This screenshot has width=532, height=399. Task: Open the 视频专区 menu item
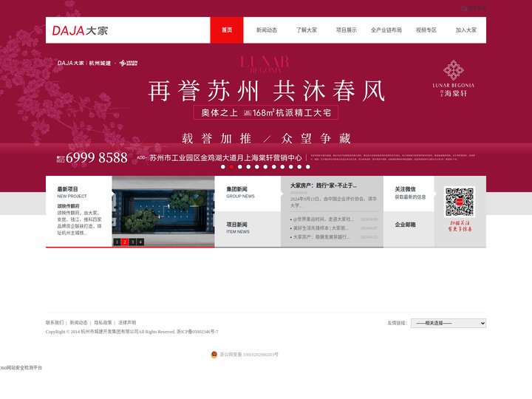[x=426, y=30]
